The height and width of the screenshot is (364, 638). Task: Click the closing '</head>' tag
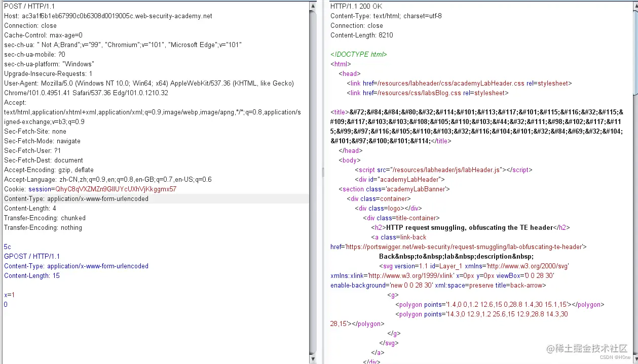350,150
